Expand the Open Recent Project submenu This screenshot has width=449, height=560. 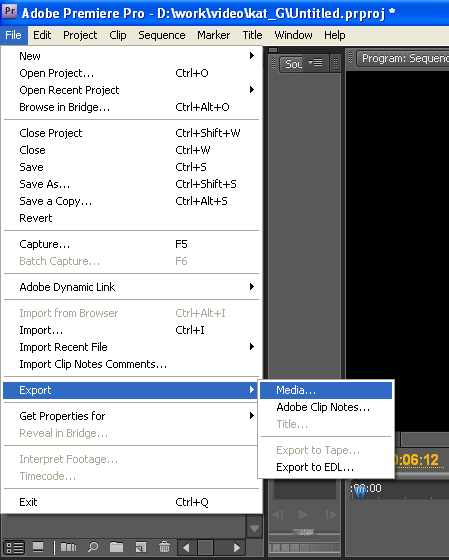(x=252, y=90)
